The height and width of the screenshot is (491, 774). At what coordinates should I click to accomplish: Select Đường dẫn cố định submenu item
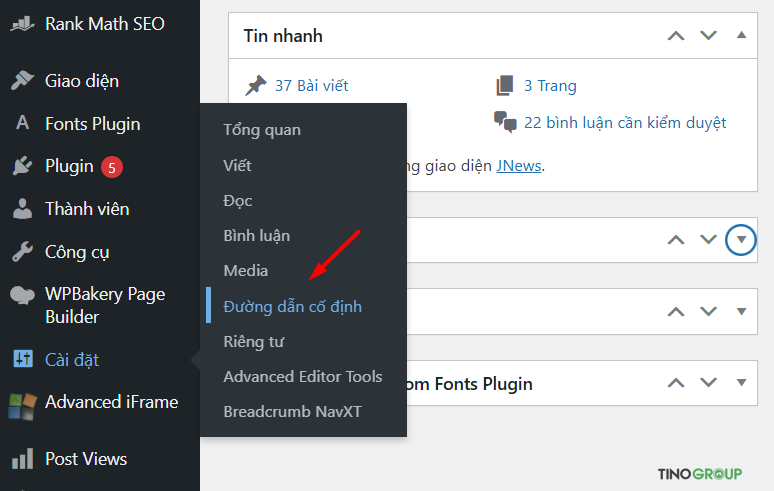pyautogui.click(x=292, y=306)
